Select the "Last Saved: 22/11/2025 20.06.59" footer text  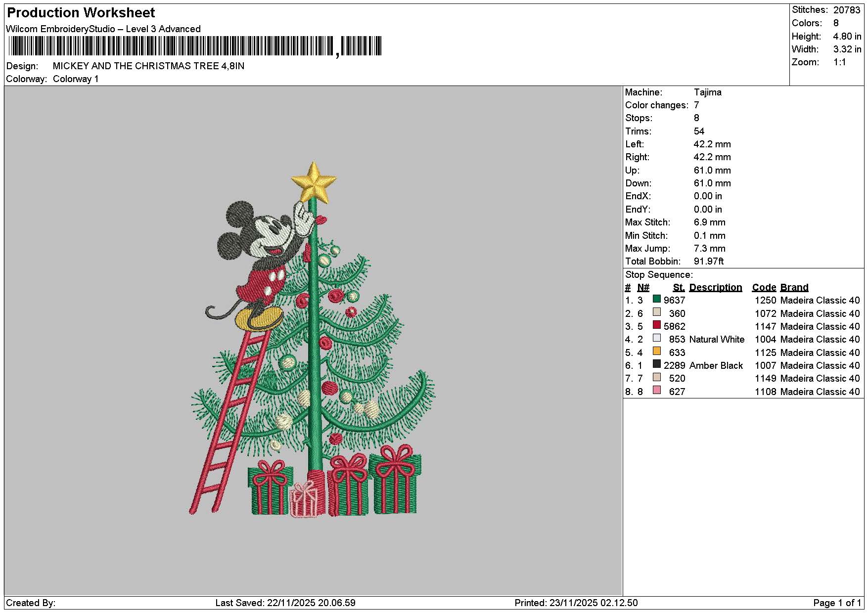click(285, 603)
